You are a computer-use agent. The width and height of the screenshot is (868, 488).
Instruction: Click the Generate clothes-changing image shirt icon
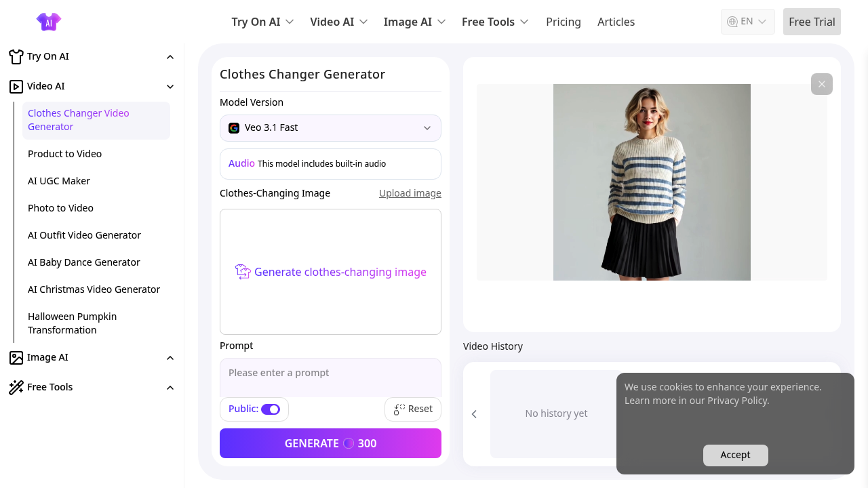[x=243, y=272]
